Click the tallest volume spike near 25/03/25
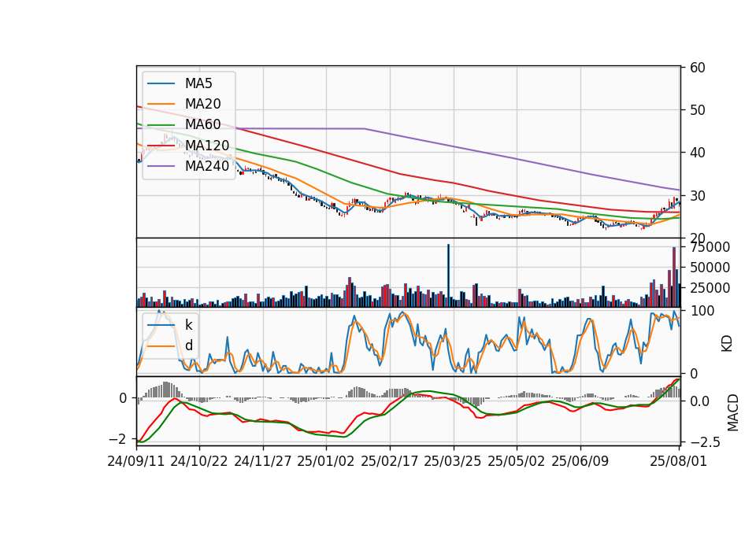 pos(448,275)
